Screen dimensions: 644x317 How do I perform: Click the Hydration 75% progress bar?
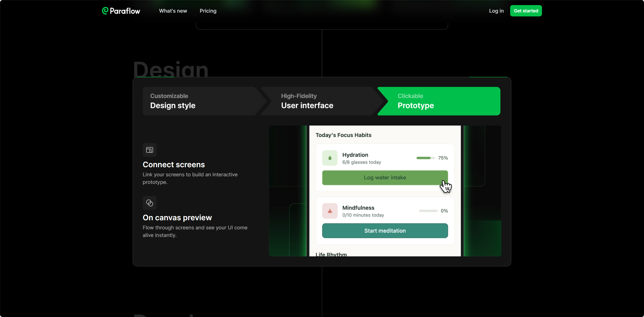[x=426, y=158]
